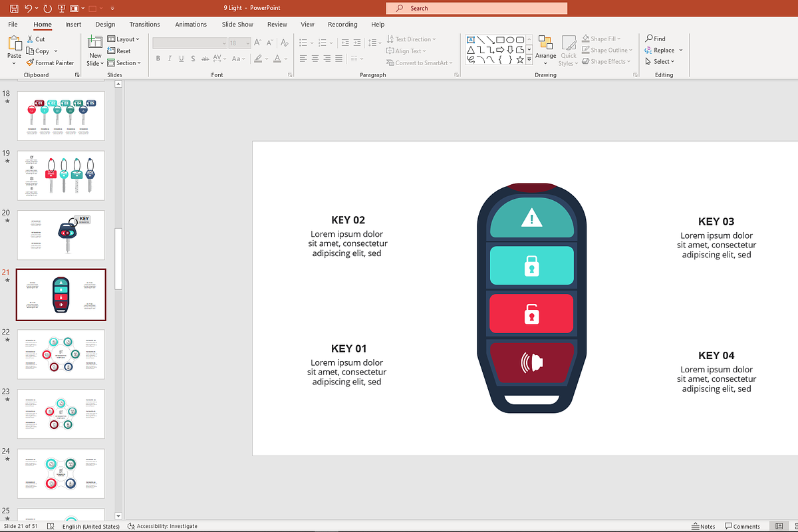Viewport: 798px width, 532px height.
Task: Open the Shape Fill dropdown
Action: point(601,39)
